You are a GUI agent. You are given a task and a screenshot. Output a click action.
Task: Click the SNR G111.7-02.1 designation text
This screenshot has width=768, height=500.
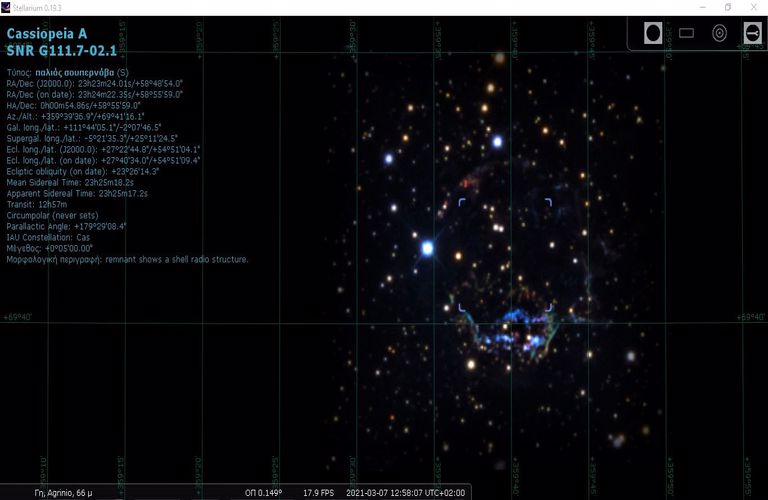pos(61,50)
